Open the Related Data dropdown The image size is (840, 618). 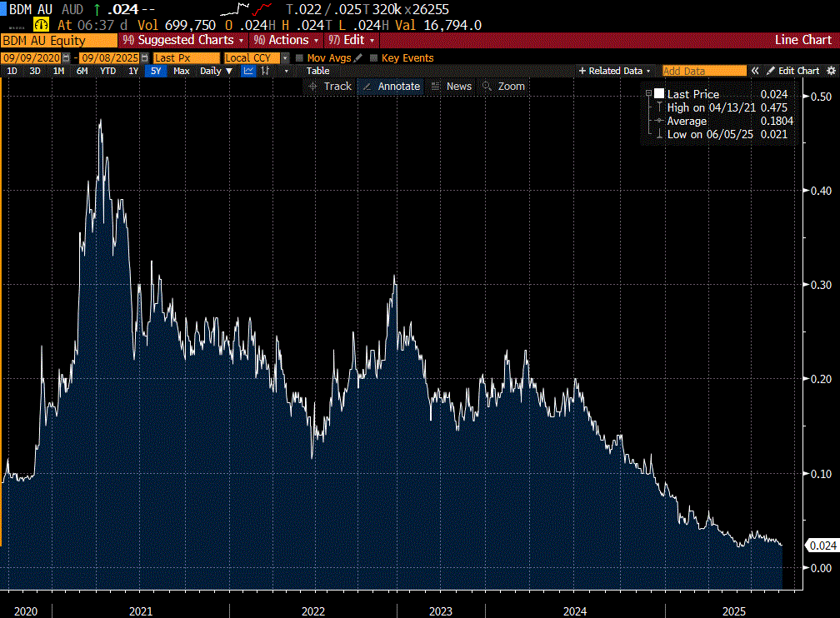click(x=615, y=71)
